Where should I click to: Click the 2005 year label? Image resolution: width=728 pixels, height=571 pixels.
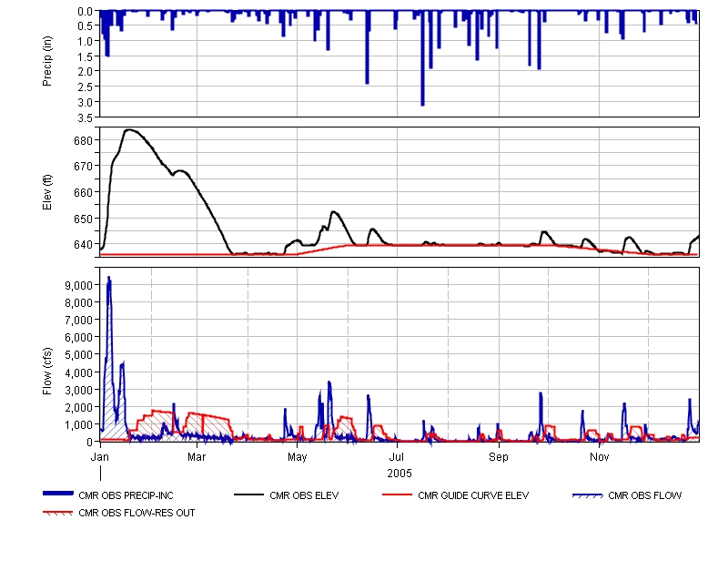399,473
